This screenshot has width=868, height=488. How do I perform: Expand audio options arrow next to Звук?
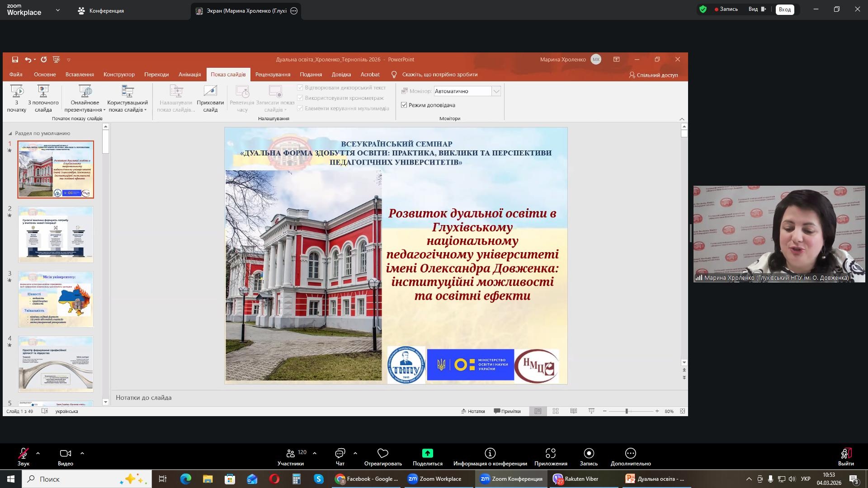pyautogui.click(x=38, y=453)
